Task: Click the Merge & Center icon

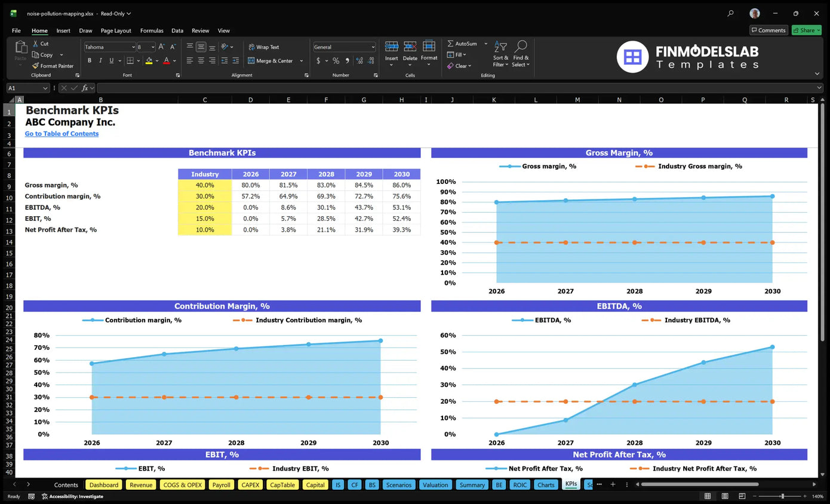Action: 251,61
